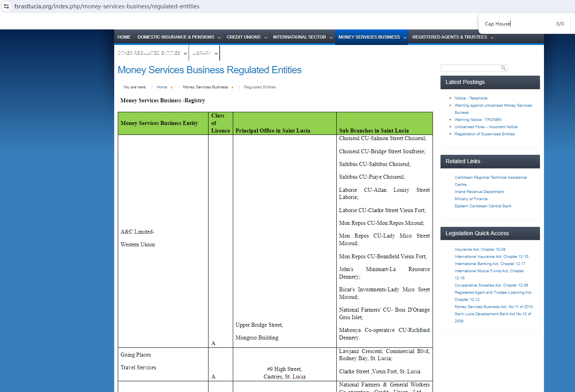Image resolution: width=575 pixels, height=392 pixels.
Task: Click the orange arrow after Money Services Business breadcrumb
Action: (232, 88)
